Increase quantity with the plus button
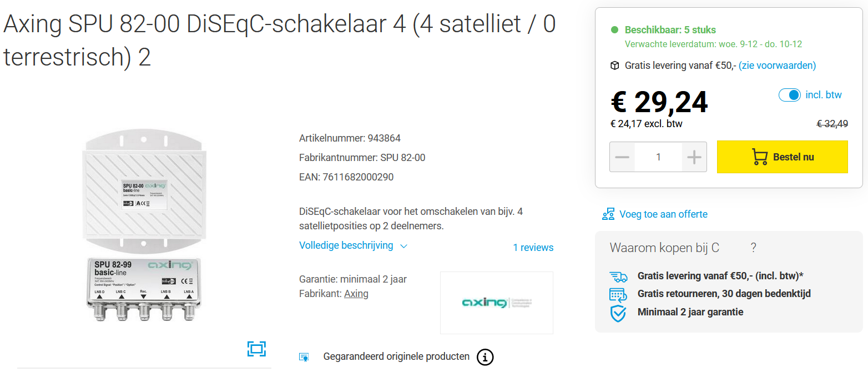The image size is (868, 372). (694, 157)
